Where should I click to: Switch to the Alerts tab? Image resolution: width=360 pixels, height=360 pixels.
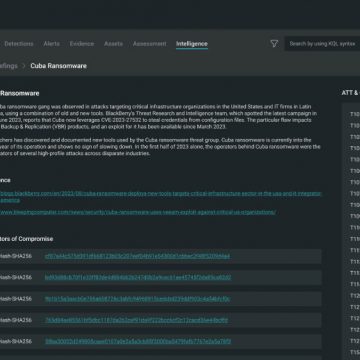(52, 44)
